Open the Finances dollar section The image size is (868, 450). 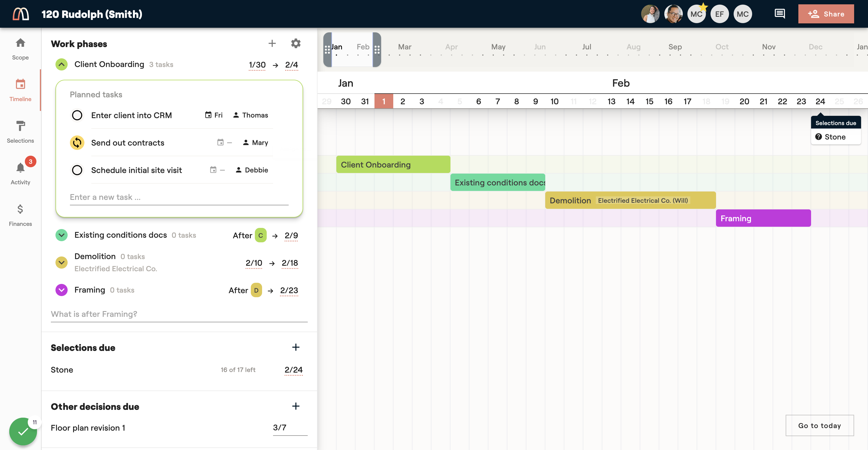click(x=20, y=215)
